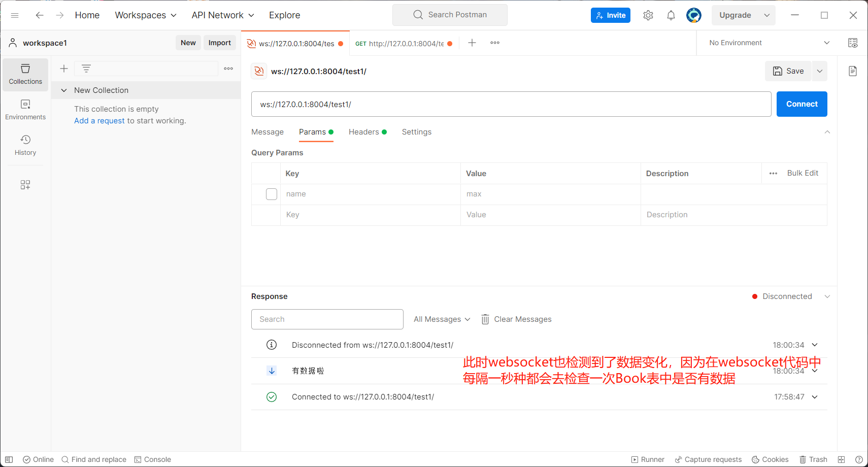Switch to the Params tab
The width and height of the screenshot is (868, 467).
point(316,132)
